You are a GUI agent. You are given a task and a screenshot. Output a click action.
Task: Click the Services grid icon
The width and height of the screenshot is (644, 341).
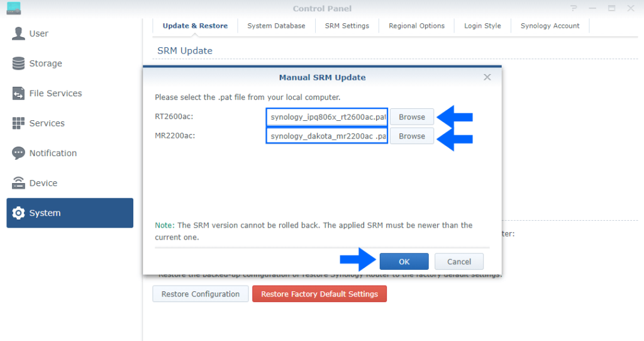click(18, 123)
